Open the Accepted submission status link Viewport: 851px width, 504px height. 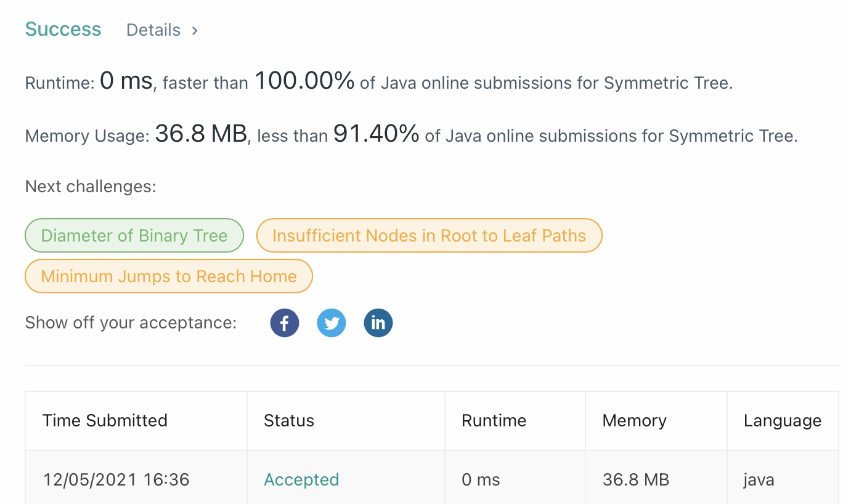click(301, 479)
